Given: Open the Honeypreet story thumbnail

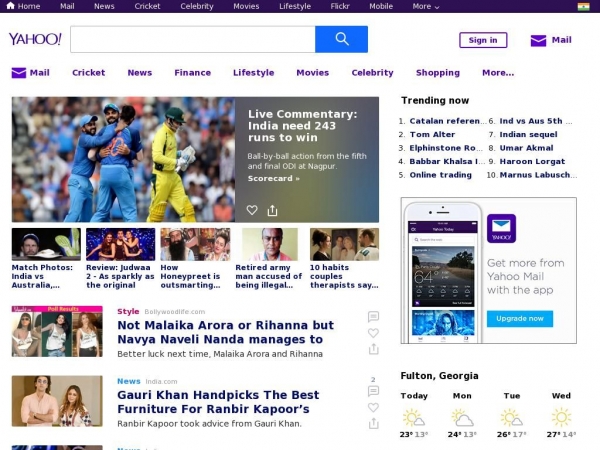Looking at the screenshot, I should coord(195,244).
